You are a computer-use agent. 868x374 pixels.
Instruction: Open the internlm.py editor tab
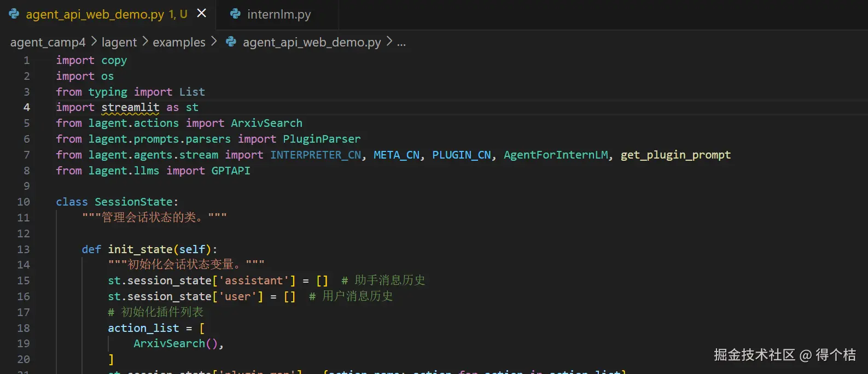tap(279, 14)
